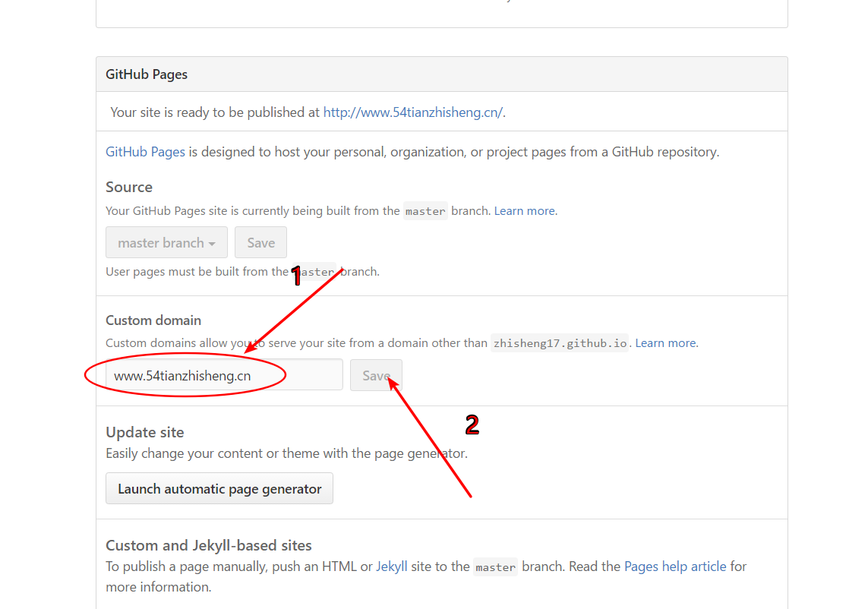Open Learn more in the Source section
This screenshot has width=868, height=609.
524,211
